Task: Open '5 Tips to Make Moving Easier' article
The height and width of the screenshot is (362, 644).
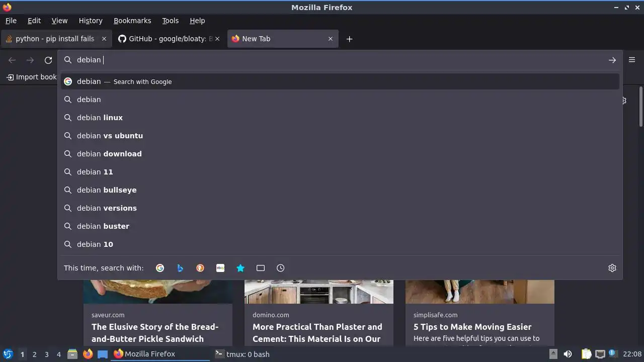Action: coord(472,327)
